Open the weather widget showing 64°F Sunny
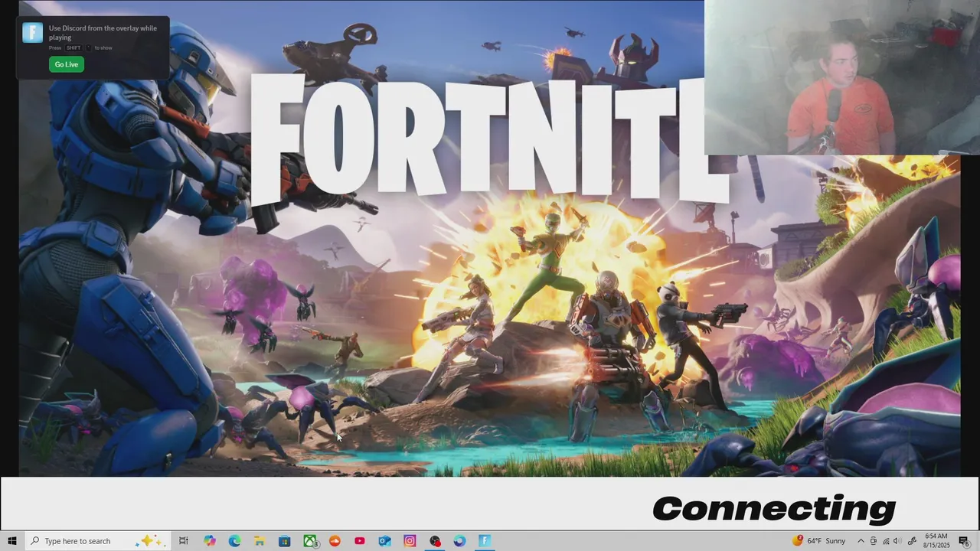 [820, 541]
